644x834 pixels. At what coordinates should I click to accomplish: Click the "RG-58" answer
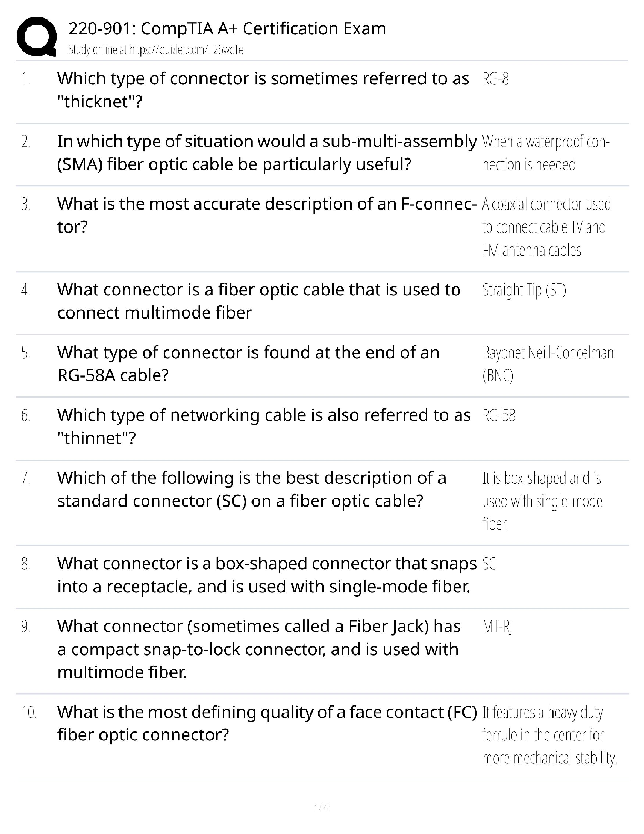498,415
